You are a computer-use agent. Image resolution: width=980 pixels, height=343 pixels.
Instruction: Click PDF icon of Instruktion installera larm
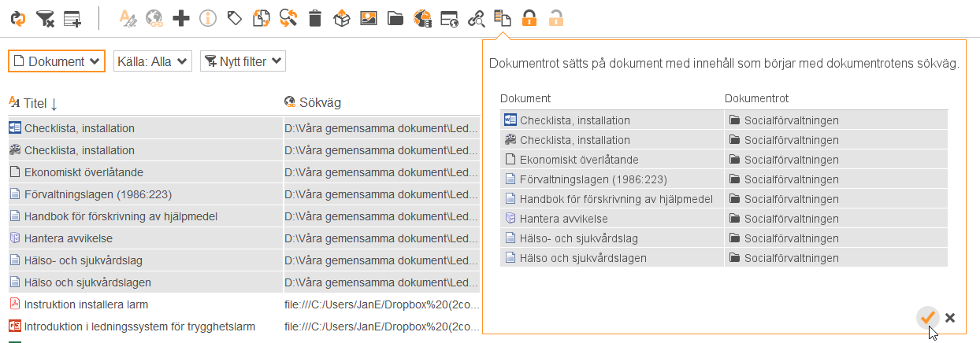point(15,304)
